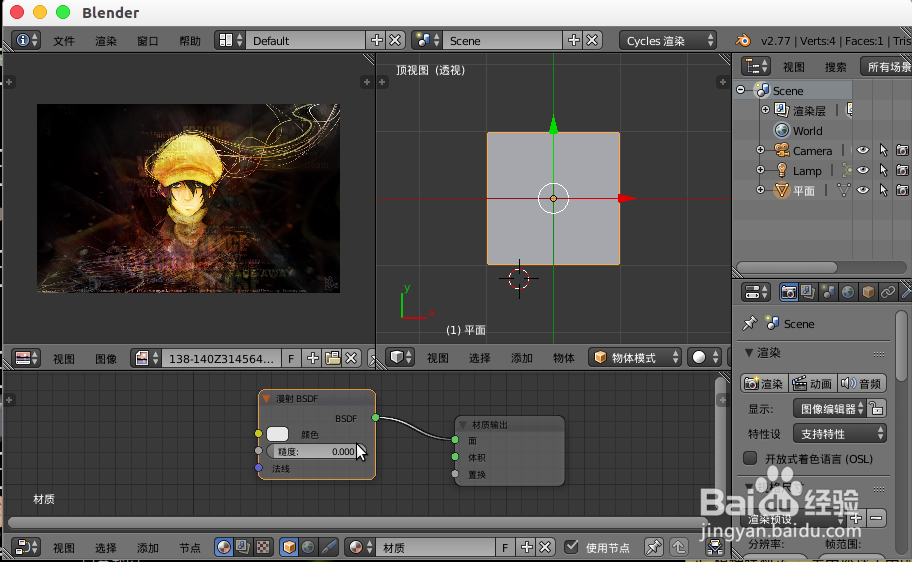Image resolution: width=912 pixels, height=562 pixels.
Task: Go to parent node tree
Action: (679, 547)
